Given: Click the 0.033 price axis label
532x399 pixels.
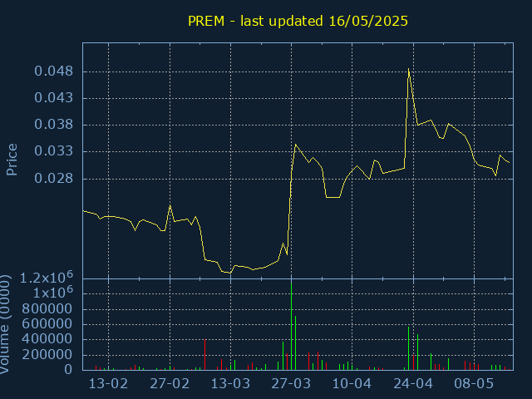Looking at the screenshot, I should click(53, 151).
